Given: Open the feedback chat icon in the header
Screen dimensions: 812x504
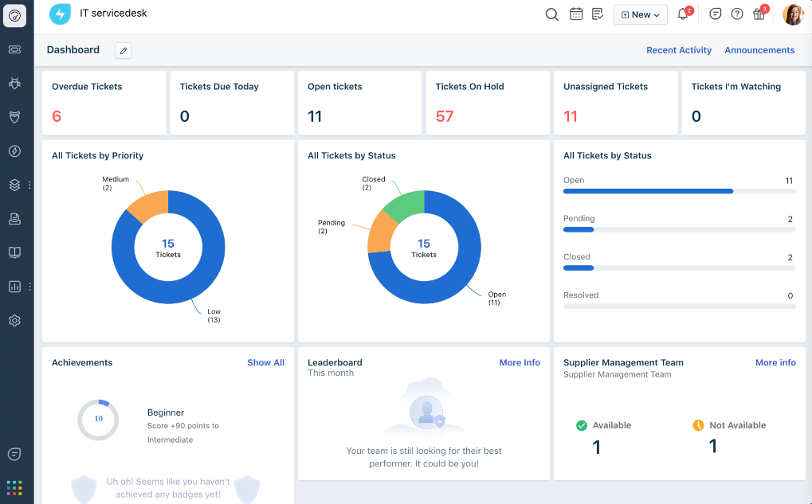Looking at the screenshot, I should point(715,14).
